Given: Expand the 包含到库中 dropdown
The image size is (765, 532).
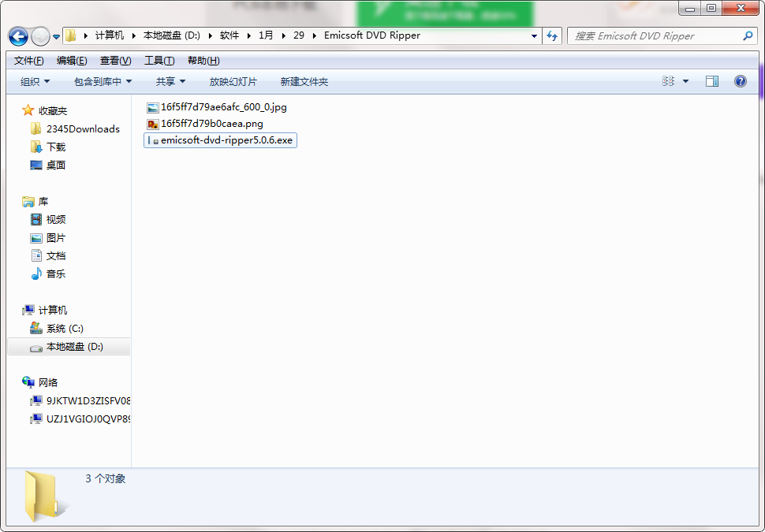Looking at the screenshot, I should (103, 81).
